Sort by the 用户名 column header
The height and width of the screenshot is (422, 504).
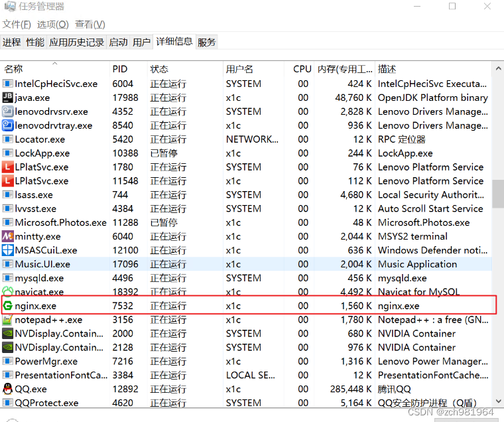pyautogui.click(x=253, y=69)
